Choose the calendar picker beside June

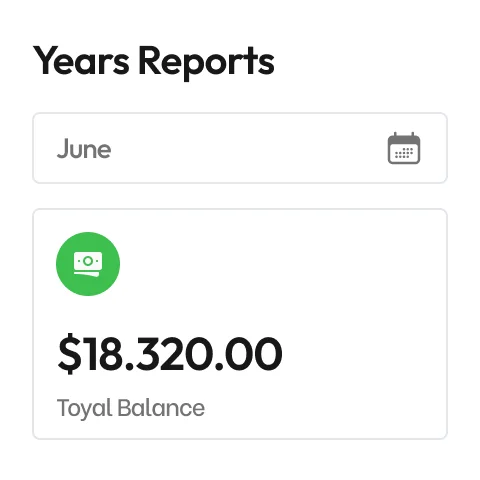pyautogui.click(x=404, y=148)
